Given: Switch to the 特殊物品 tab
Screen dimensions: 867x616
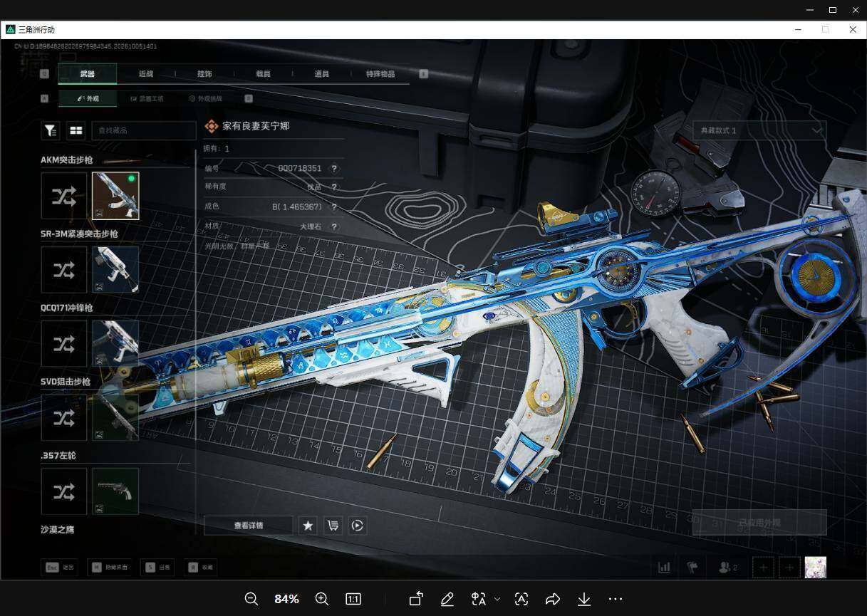Looking at the screenshot, I should click(380, 74).
